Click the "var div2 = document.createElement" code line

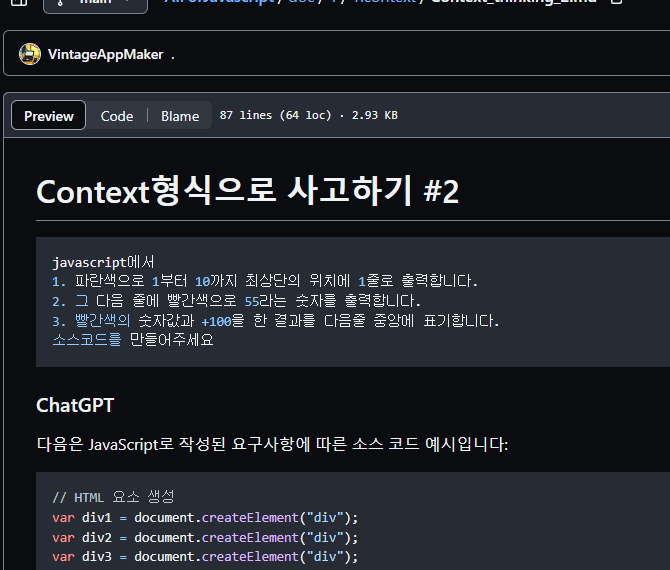coord(205,538)
